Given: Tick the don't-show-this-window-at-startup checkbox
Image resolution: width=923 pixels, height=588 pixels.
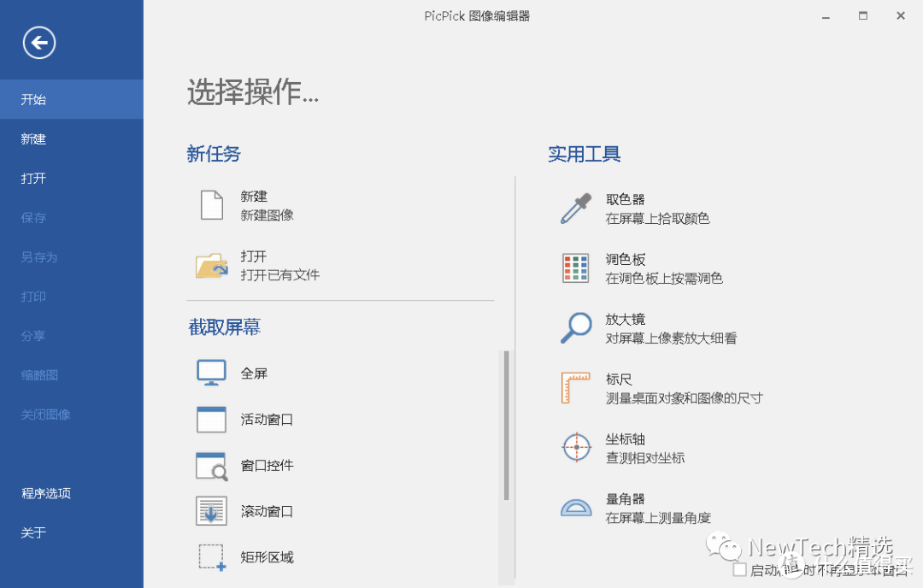Looking at the screenshot, I should pyautogui.click(x=740, y=570).
